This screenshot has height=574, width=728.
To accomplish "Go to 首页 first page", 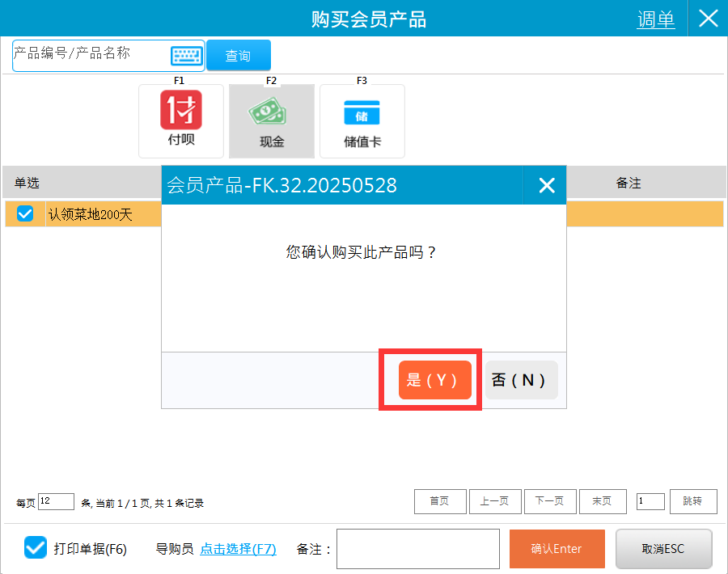I will pyautogui.click(x=439, y=502).
